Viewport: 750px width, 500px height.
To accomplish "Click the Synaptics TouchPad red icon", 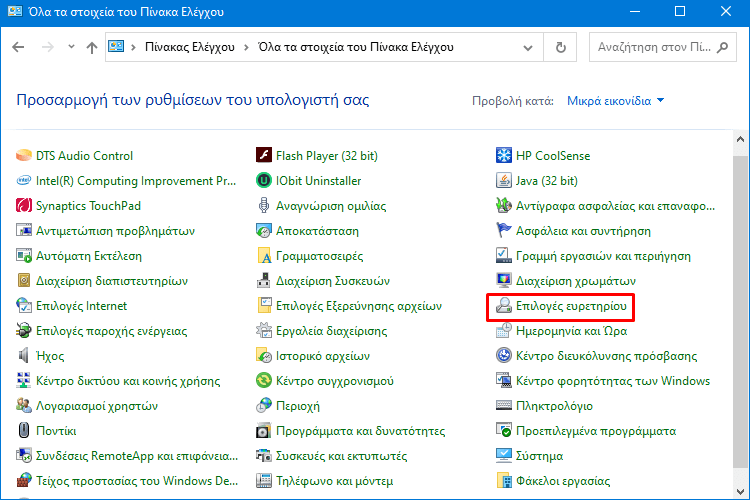I will click(x=23, y=205).
